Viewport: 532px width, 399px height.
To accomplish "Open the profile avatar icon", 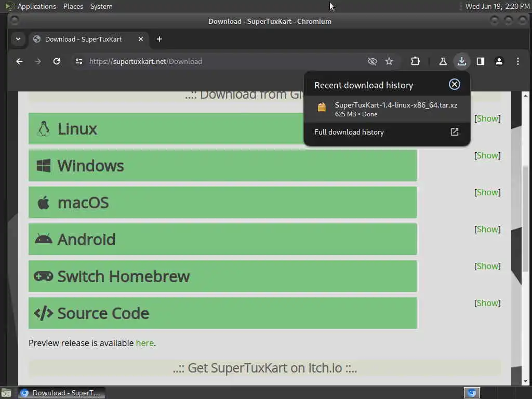I will 499,61.
